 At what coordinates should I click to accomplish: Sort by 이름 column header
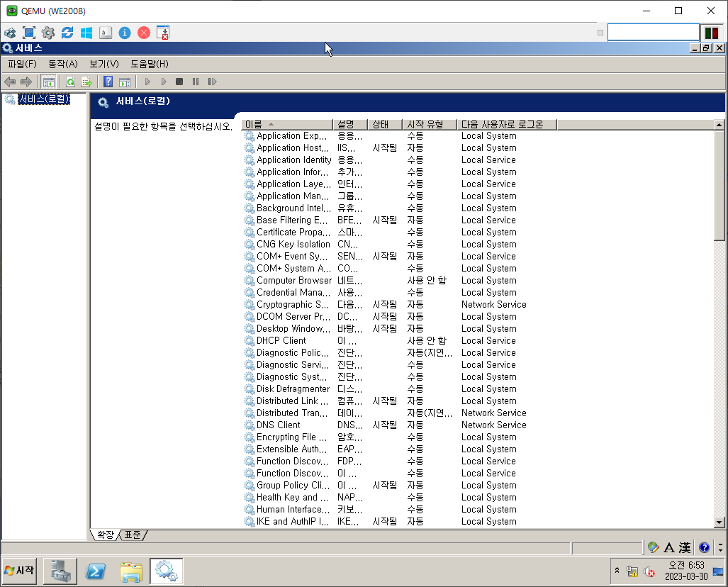click(x=287, y=125)
